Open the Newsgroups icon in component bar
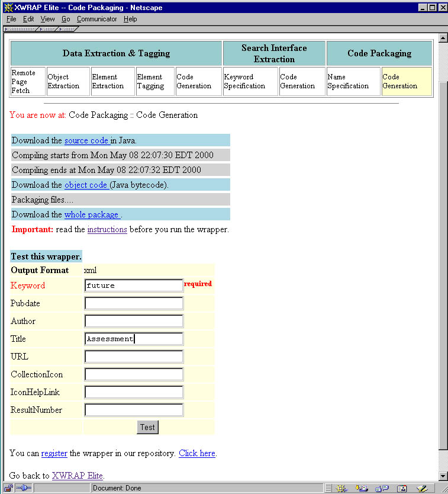This screenshot has width=448, height=494. click(x=382, y=489)
